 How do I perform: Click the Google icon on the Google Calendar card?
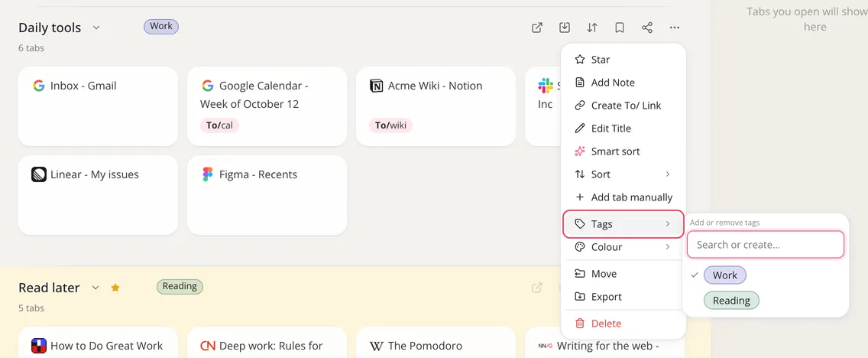pos(208,86)
